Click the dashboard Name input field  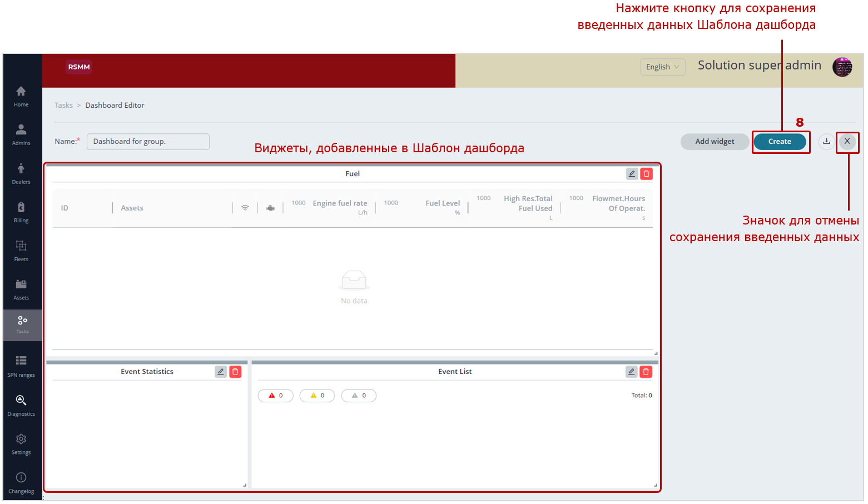(x=148, y=142)
